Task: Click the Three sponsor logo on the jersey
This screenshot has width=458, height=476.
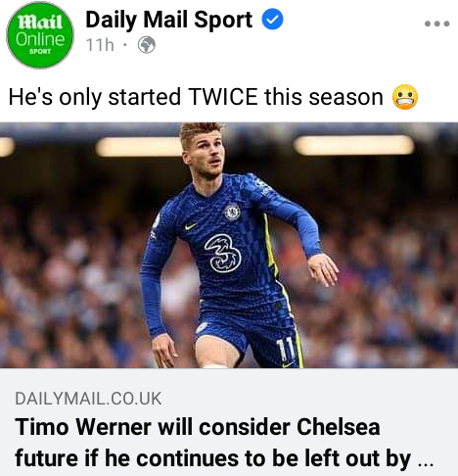Action: (223, 254)
